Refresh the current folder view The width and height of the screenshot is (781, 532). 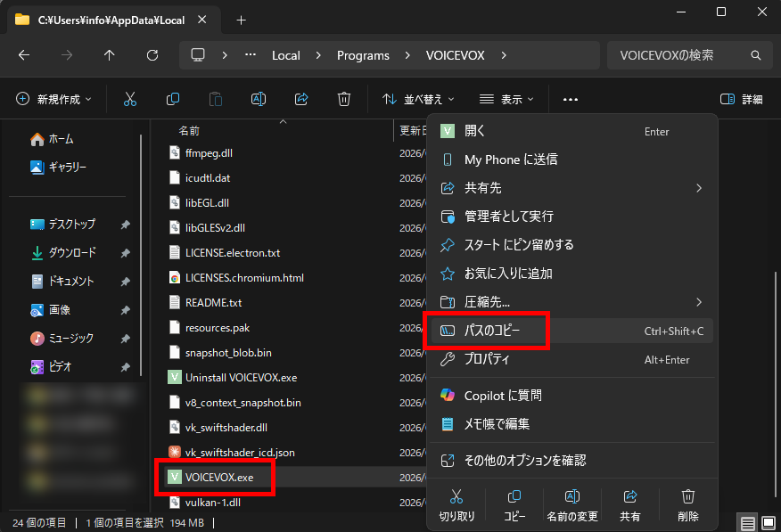(x=152, y=55)
